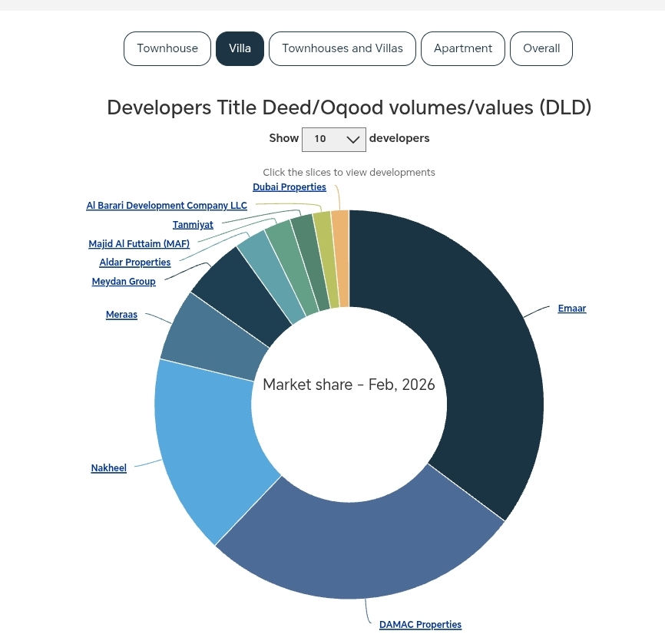Image resolution: width=665 pixels, height=644 pixels.
Task: Open the Meydan Group link
Action: [x=124, y=282]
